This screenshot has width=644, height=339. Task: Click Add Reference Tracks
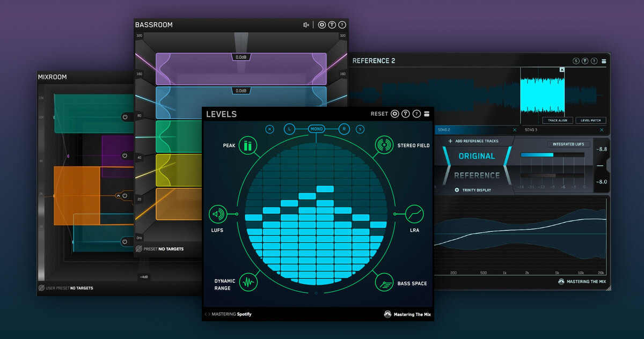coord(473,141)
